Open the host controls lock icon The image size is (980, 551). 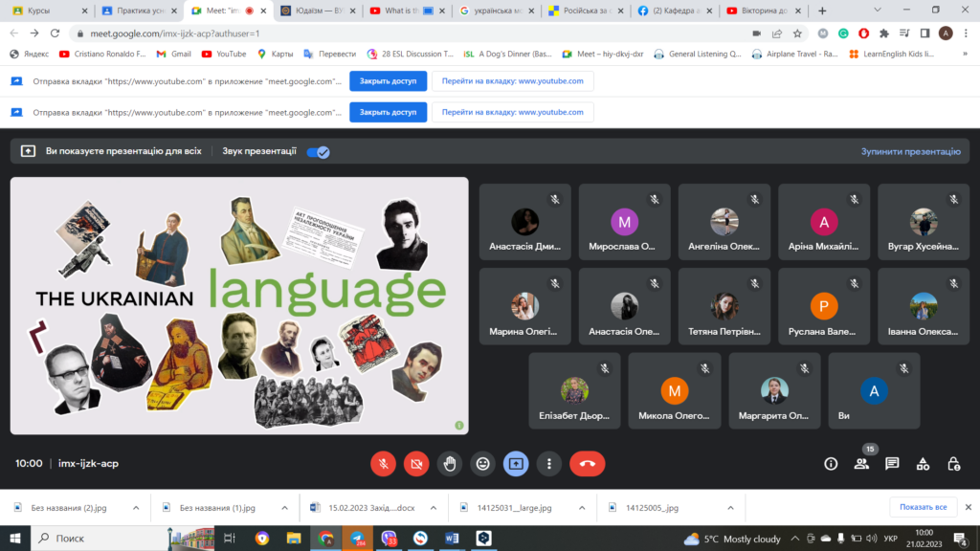pyautogui.click(x=953, y=464)
